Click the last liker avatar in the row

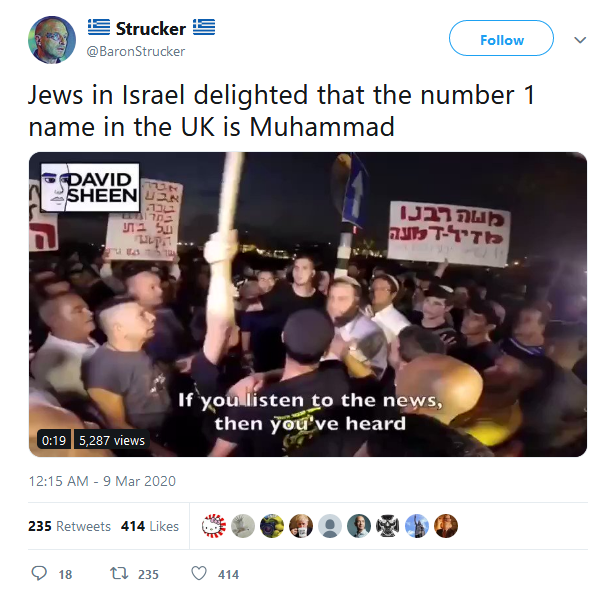point(446,526)
